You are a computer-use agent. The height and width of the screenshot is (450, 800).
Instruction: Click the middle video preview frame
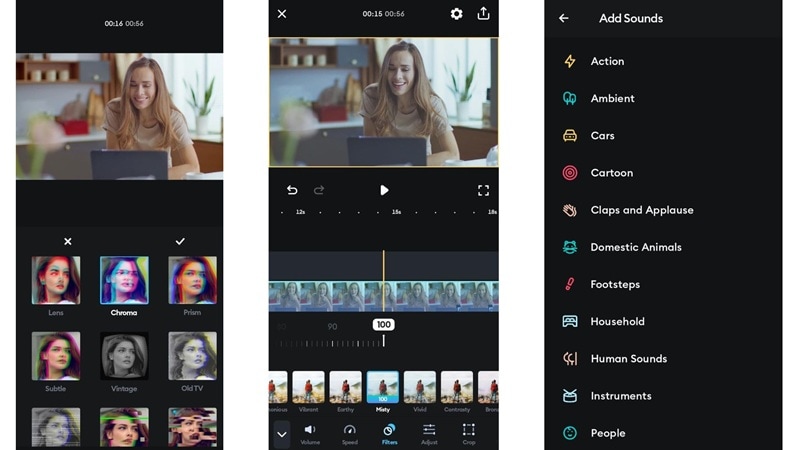tap(384, 102)
